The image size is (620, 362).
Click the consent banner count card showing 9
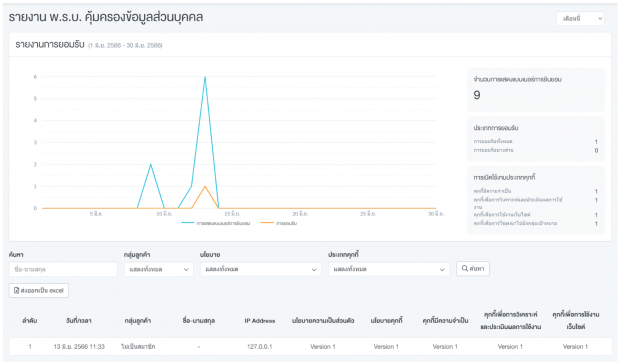(x=536, y=89)
